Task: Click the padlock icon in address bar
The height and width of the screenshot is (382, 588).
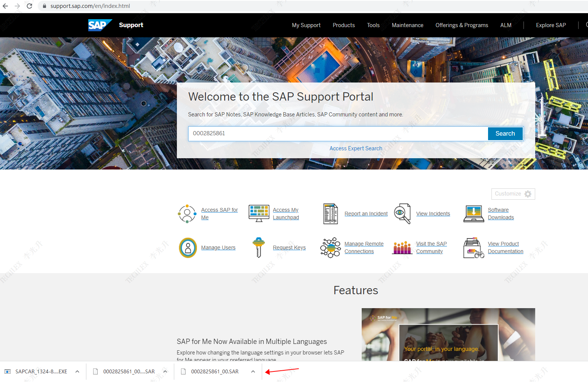Action: (x=44, y=6)
